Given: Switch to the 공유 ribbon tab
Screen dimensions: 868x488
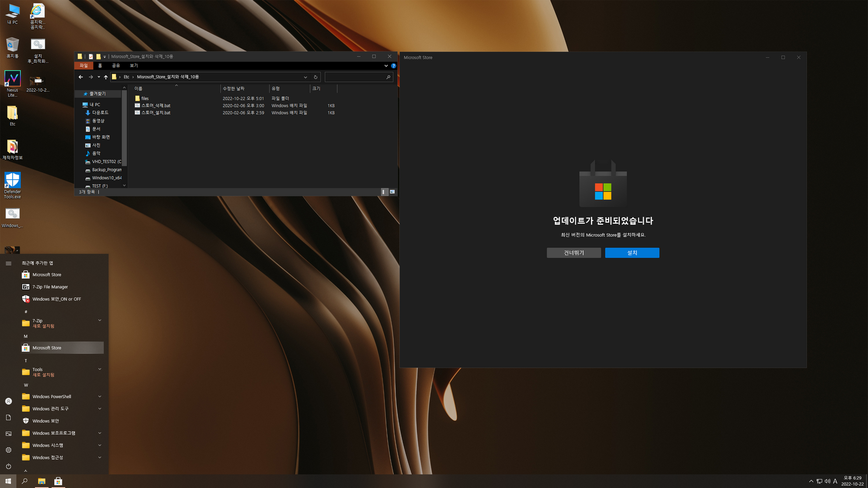Looking at the screenshot, I should [x=116, y=66].
